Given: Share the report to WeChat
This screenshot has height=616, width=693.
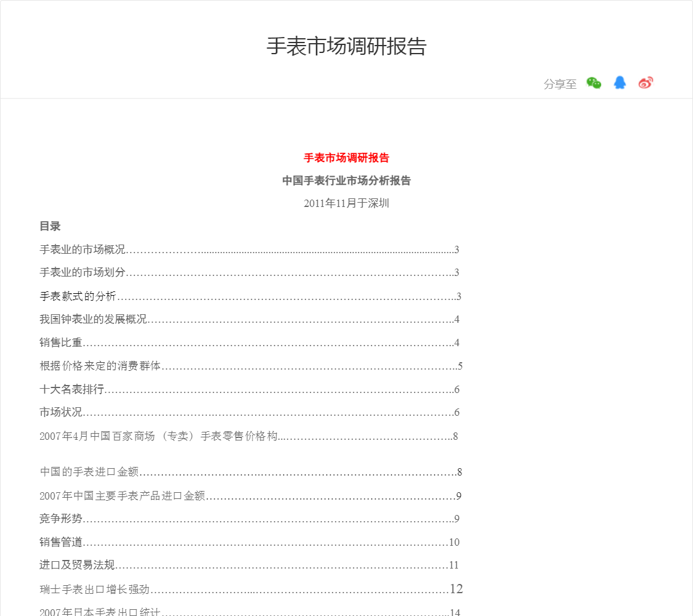Looking at the screenshot, I should (x=594, y=83).
